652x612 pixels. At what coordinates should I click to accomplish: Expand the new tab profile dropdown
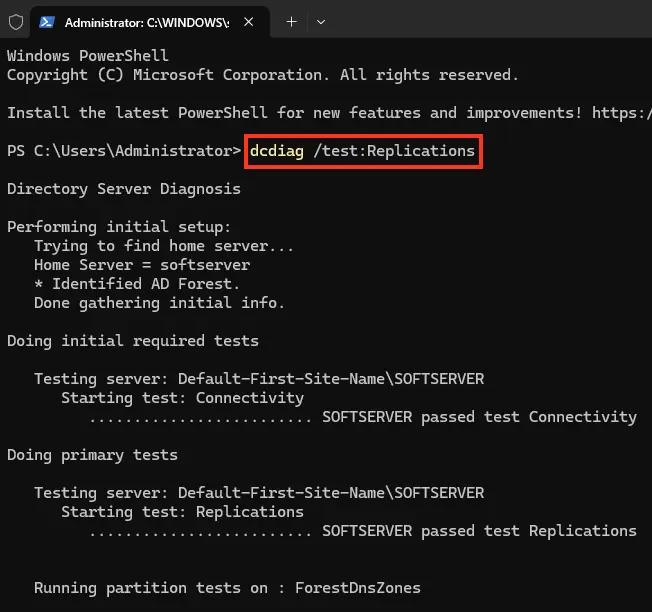point(320,21)
